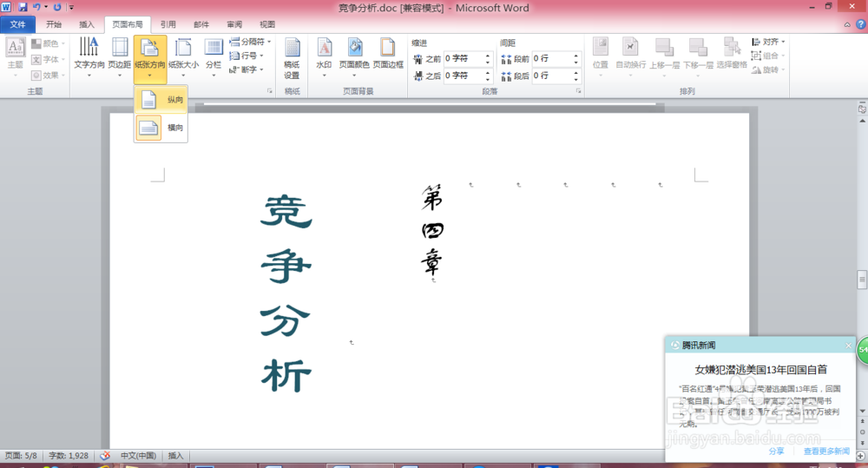Adjust 段前 spacing with the spinner
The width and height of the screenshot is (868, 468).
tap(575, 58)
